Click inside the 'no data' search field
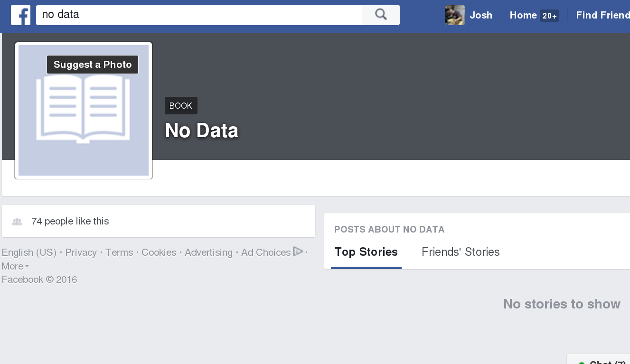 click(199, 15)
